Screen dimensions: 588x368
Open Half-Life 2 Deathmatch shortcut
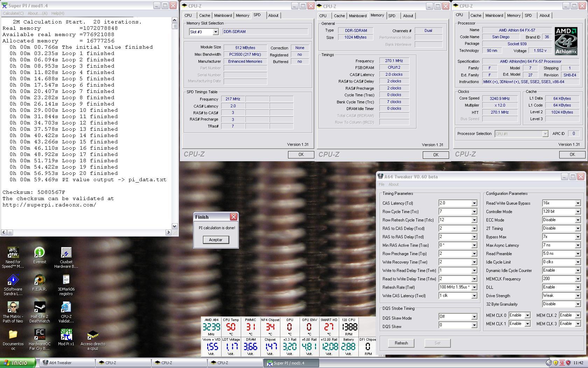point(40,308)
